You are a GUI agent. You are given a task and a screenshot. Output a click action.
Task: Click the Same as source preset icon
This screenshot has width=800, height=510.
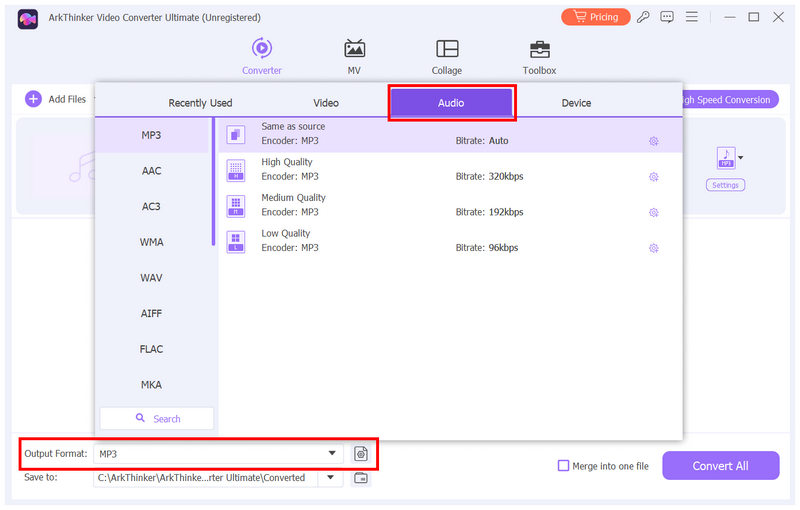pos(236,135)
